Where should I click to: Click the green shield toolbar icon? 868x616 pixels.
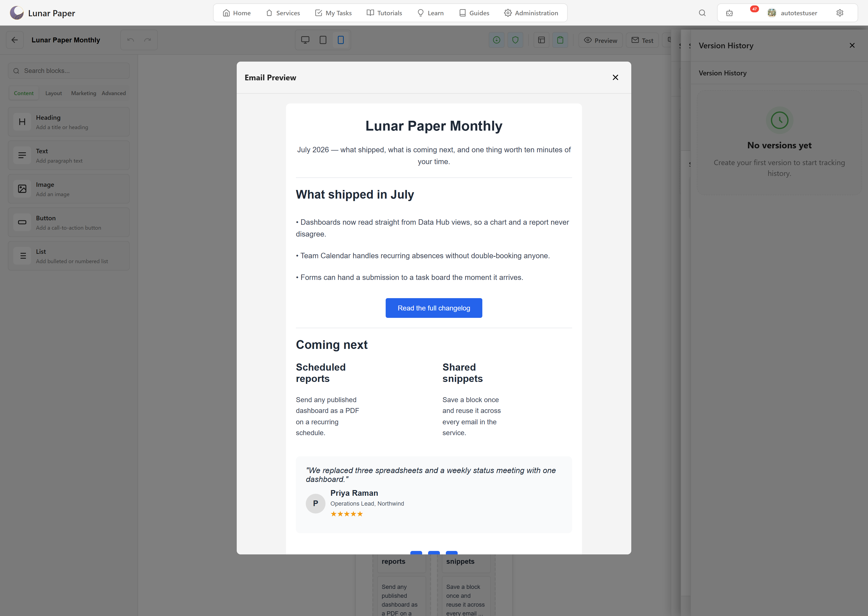pyautogui.click(x=515, y=40)
